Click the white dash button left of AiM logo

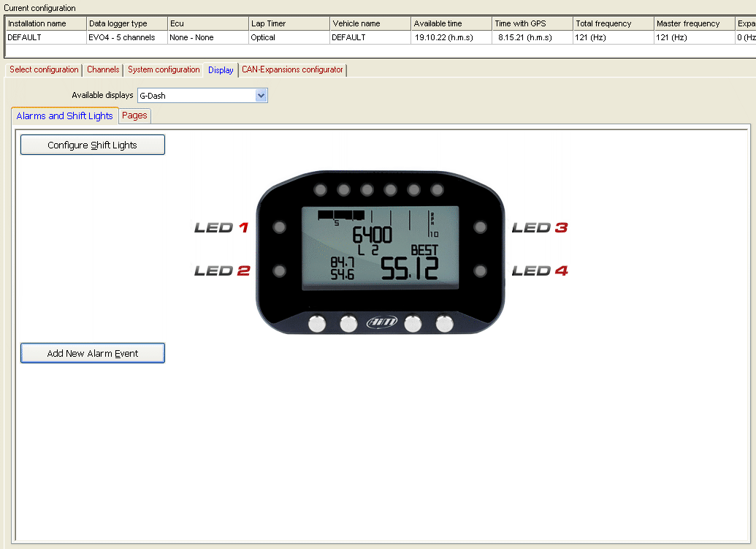pos(348,324)
